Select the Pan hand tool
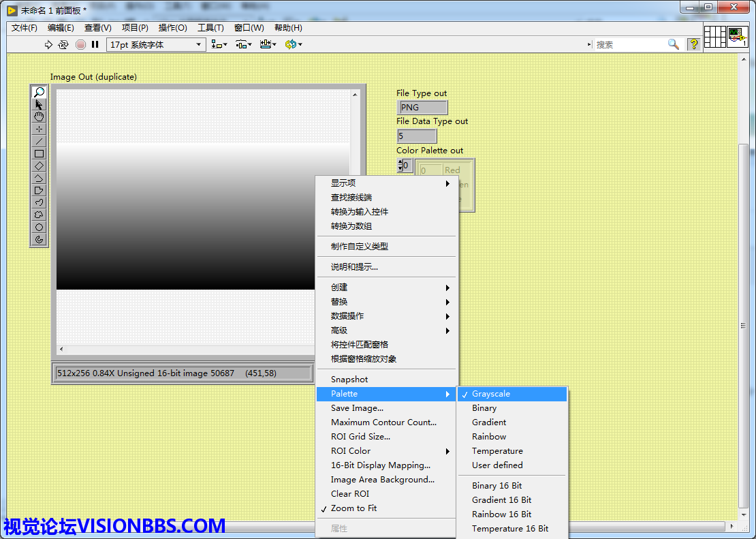This screenshot has width=756, height=539. (39, 117)
